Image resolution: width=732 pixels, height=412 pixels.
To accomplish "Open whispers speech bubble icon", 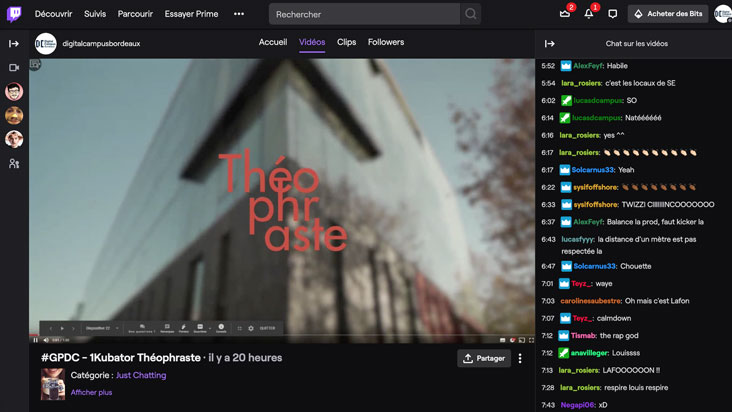I will (x=612, y=14).
